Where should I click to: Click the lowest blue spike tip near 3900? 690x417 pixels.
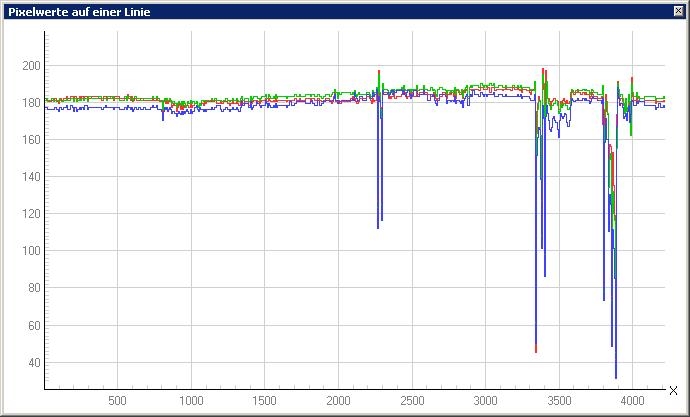coord(616,377)
